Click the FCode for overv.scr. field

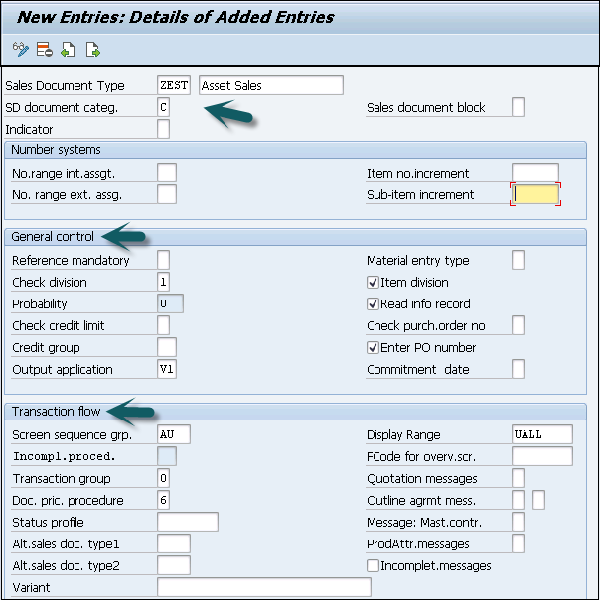541,456
